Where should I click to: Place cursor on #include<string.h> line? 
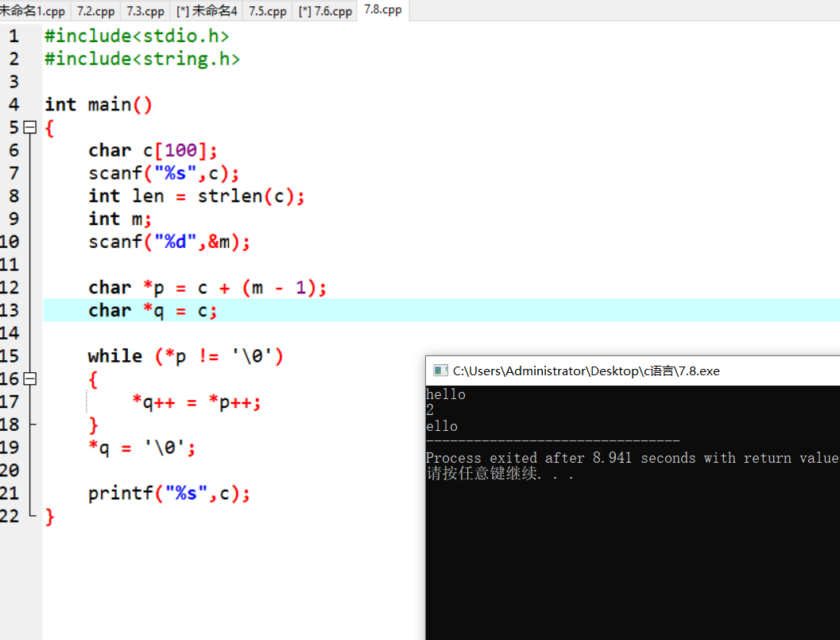pos(142,58)
